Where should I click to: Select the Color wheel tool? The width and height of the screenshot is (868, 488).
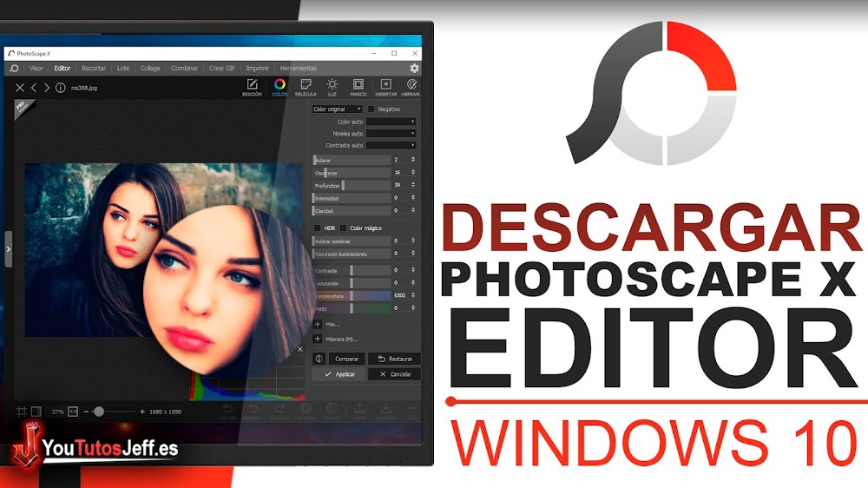[x=279, y=87]
